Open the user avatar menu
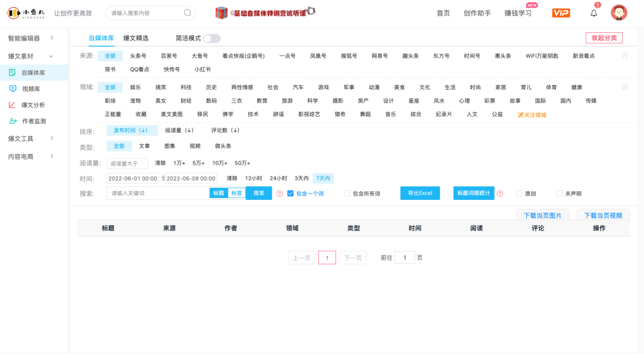Image resolution: width=644 pixels, height=354 pixels. tap(619, 13)
